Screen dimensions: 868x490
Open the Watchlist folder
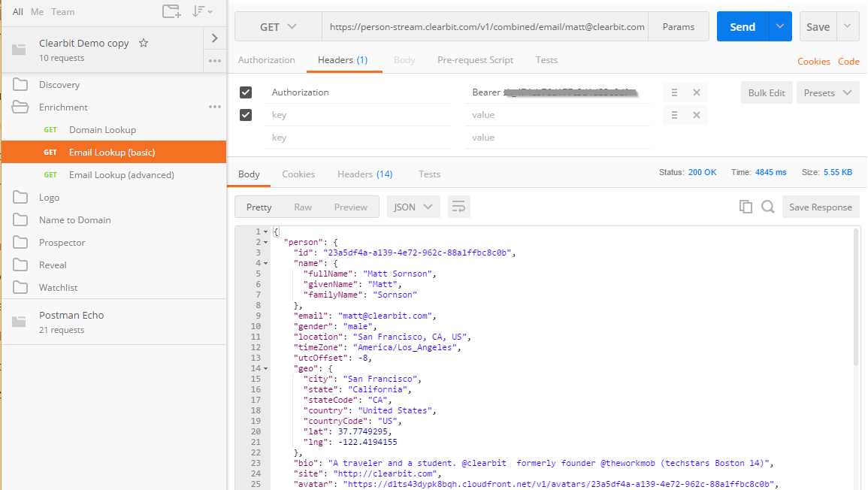click(x=114, y=287)
